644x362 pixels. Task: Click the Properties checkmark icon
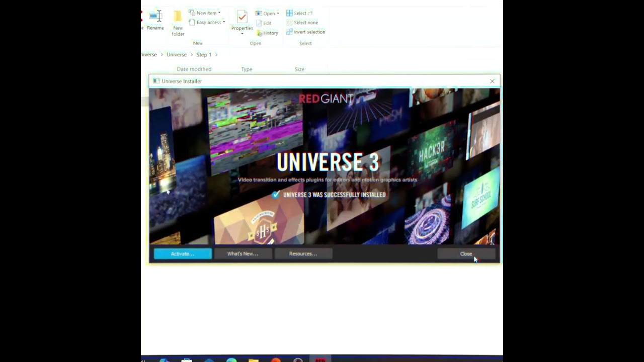(x=242, y=17)
